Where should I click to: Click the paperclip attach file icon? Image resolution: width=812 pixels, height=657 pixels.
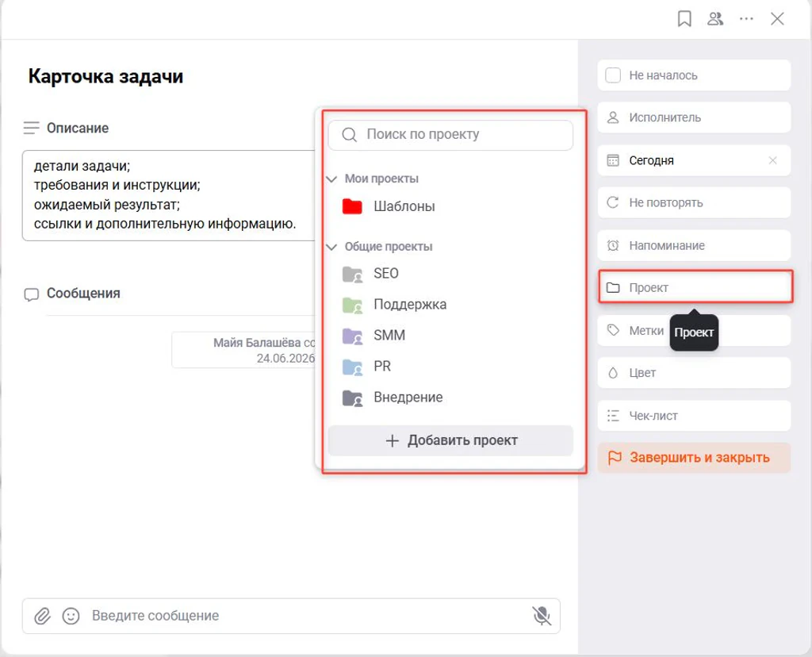(x=43, y=616)
